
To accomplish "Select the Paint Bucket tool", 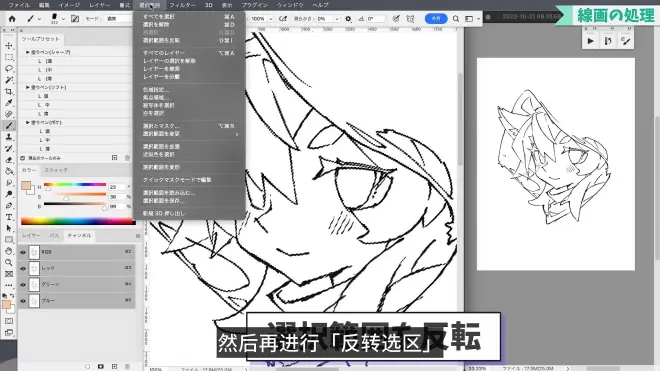I will (x=9, y=171).
